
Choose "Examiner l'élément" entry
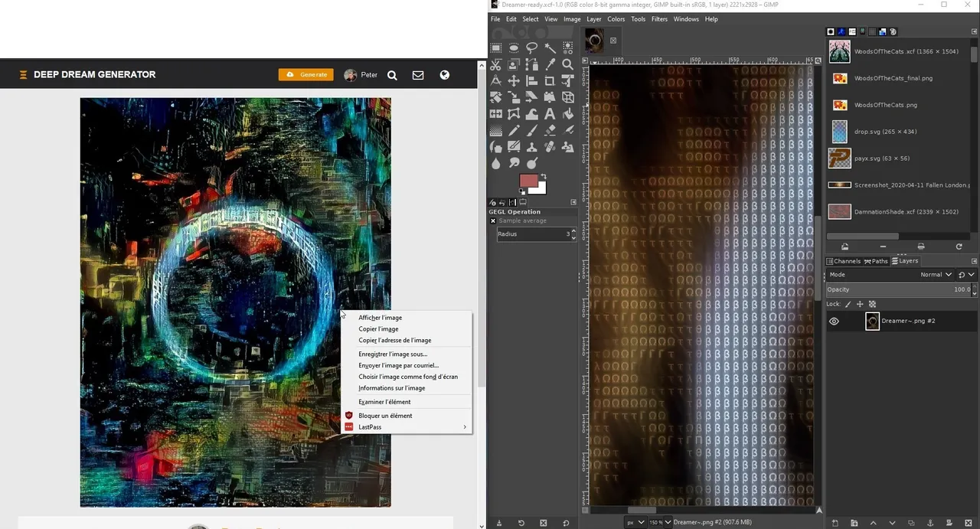(384, 402)
